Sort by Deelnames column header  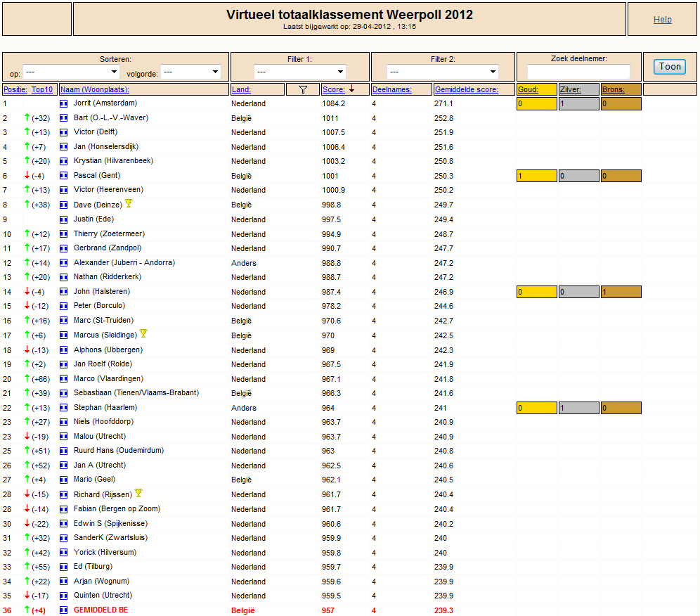(392, 89)
